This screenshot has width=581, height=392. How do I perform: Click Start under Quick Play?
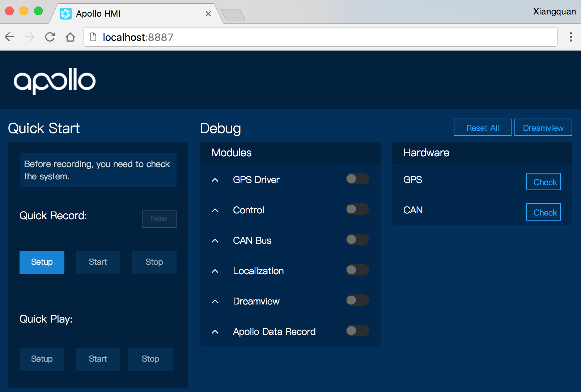(x=98, y=359)
